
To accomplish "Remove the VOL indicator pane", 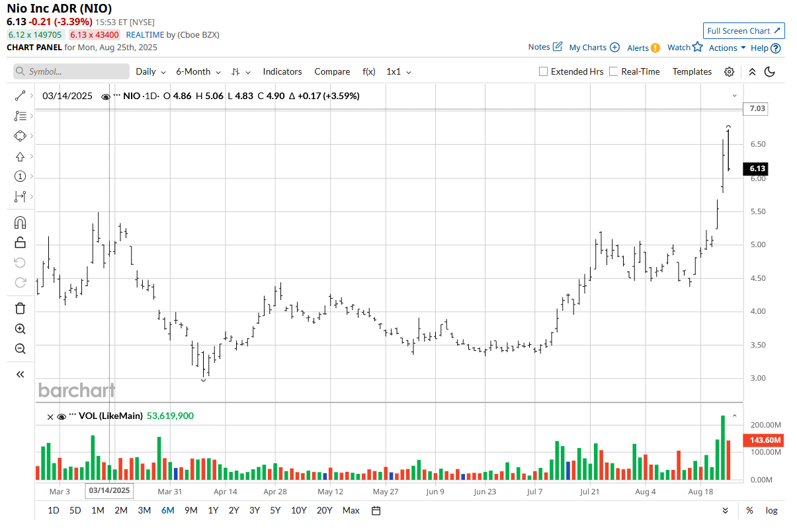I will tap(50, 416).
